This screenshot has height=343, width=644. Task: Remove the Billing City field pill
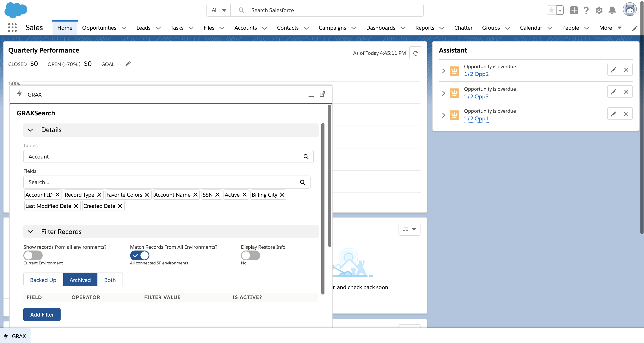282,195
